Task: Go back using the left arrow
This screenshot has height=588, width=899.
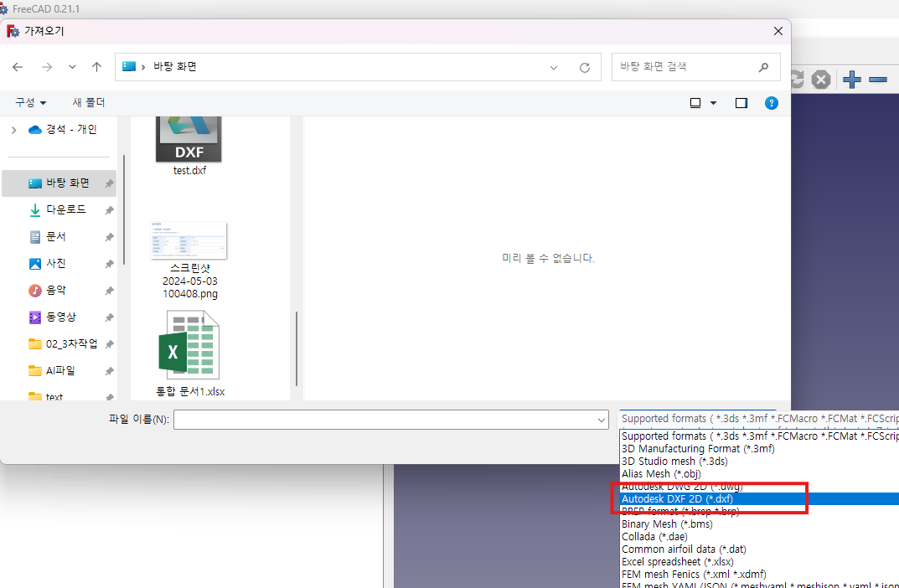Action: point(18,67)
